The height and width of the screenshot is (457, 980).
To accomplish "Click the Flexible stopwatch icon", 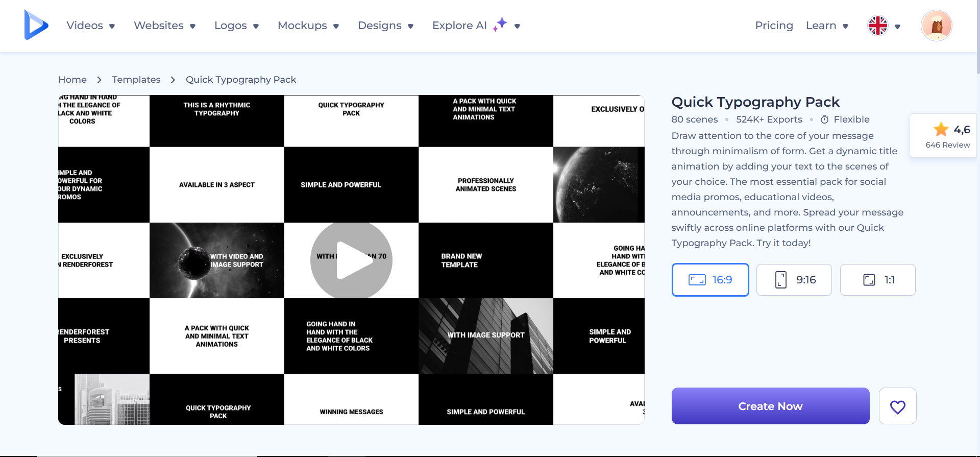I will pyautogui.click(x=824, y=119).
